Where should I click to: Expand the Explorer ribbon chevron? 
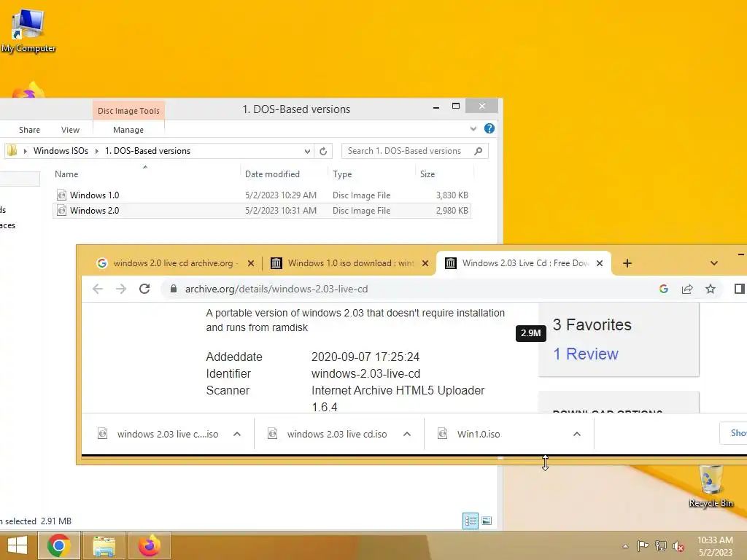pyautogui.click(x=473, y=128)
